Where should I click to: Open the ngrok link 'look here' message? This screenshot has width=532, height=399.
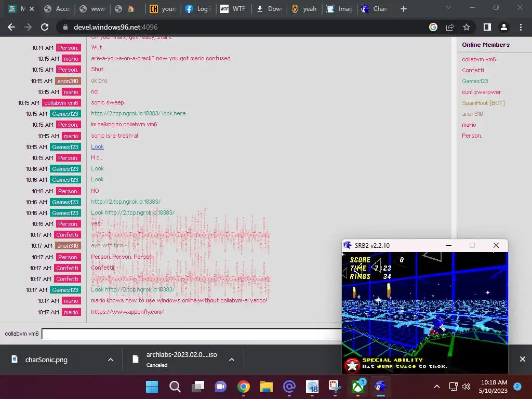point(138,113)
